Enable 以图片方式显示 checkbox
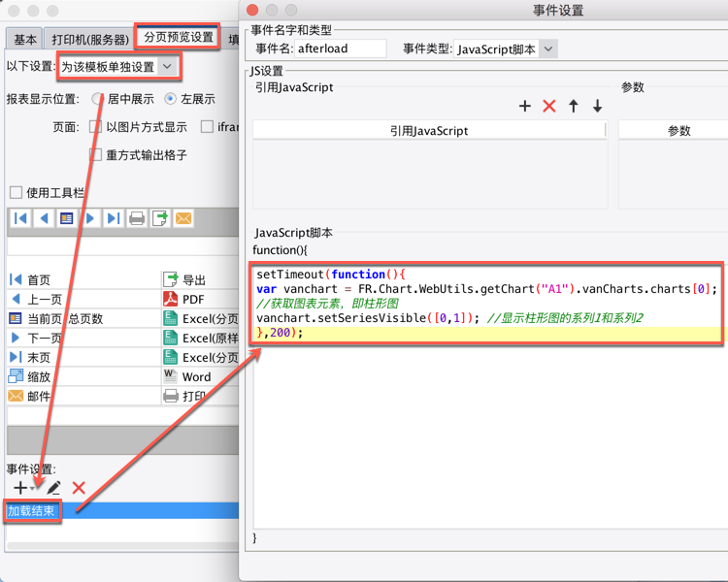This screenshot has height=582, width=728. point(95,127)
